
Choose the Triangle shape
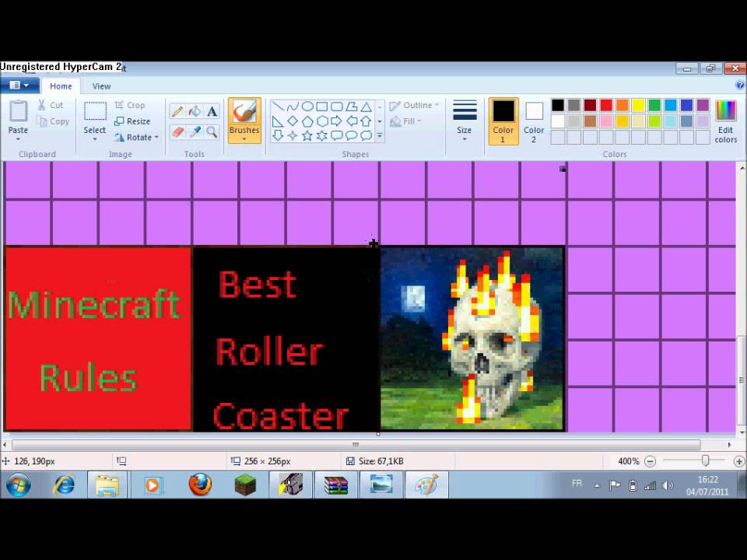coord(366,107)
